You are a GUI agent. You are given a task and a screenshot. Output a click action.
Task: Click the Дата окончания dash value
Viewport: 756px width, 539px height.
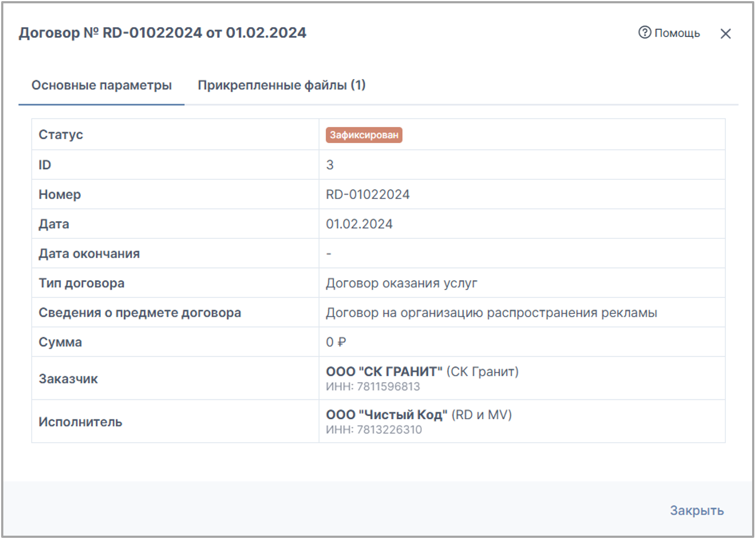[x=329, y=254]
